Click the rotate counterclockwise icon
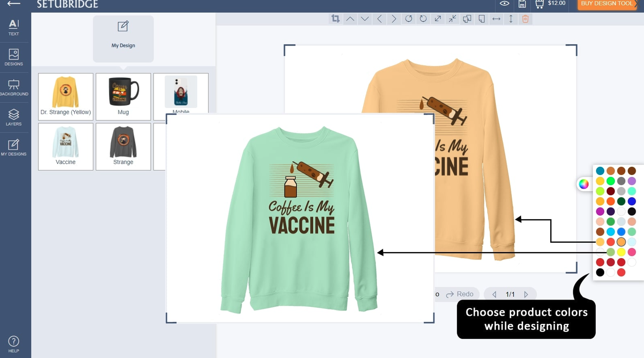 click(408, 19)
